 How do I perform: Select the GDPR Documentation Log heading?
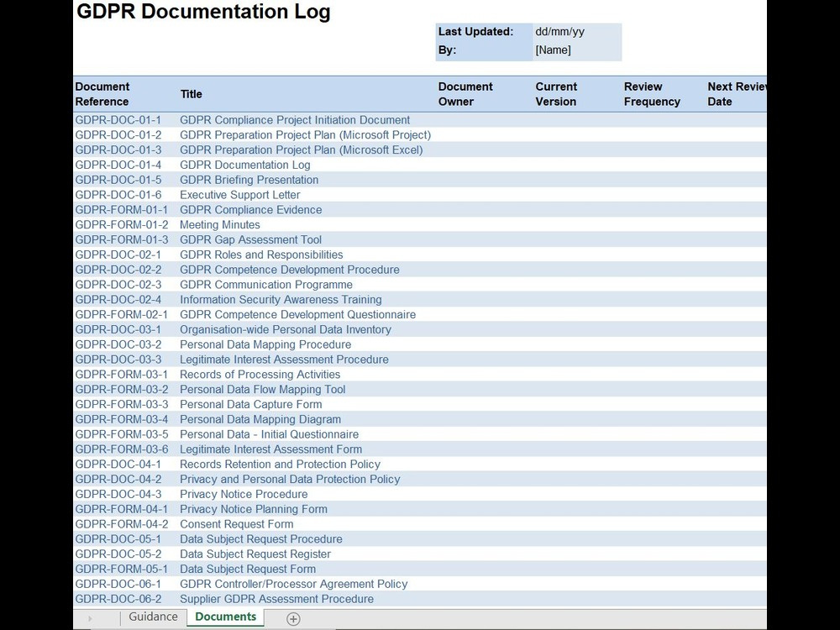click(203, 12)
